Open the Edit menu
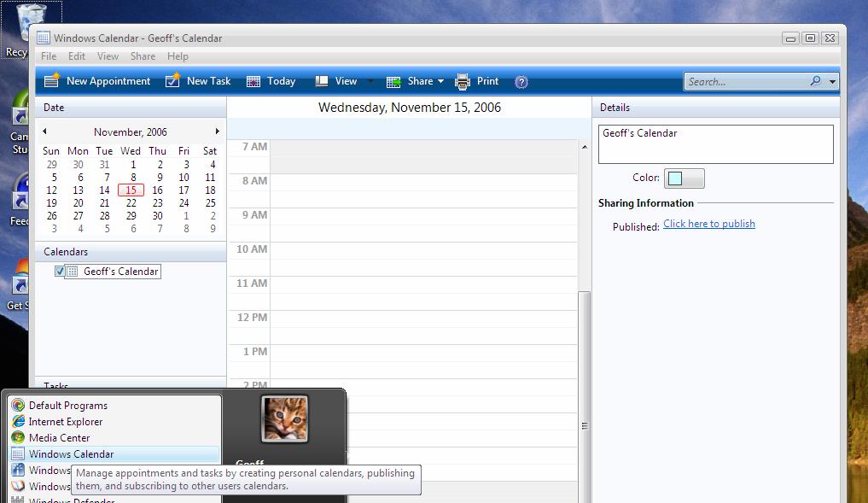This screenshot has height=503, width=868. [77, 56]
